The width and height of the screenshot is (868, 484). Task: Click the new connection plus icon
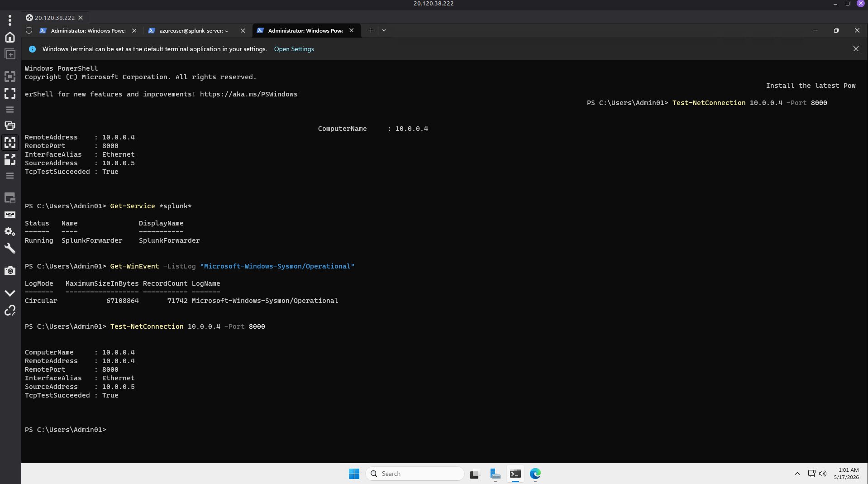(10, 54)
